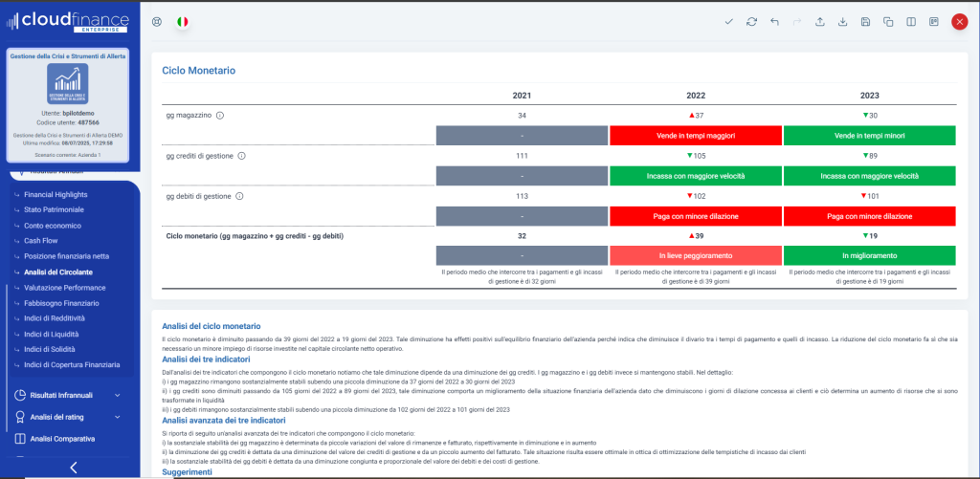Open info icon next to gg magazzino
This screenshot has width=980, height=479.
pyautogui.click(x=220, y=116)
